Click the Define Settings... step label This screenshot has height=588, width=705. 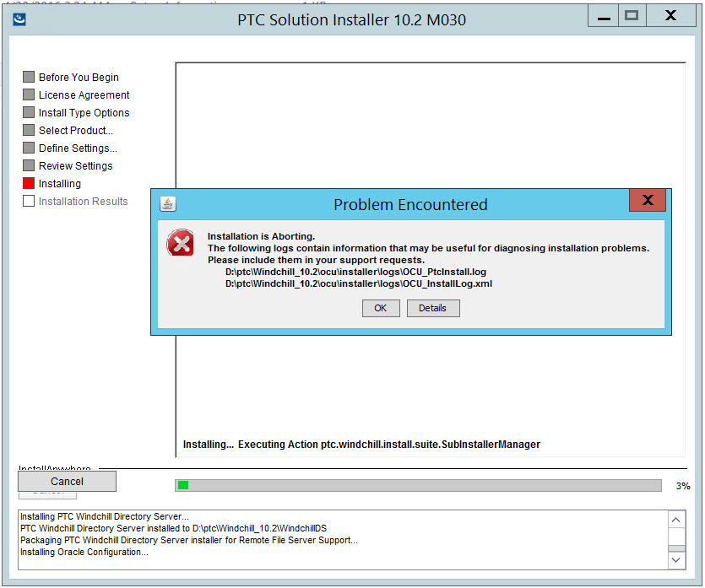(x=78, y=148)
